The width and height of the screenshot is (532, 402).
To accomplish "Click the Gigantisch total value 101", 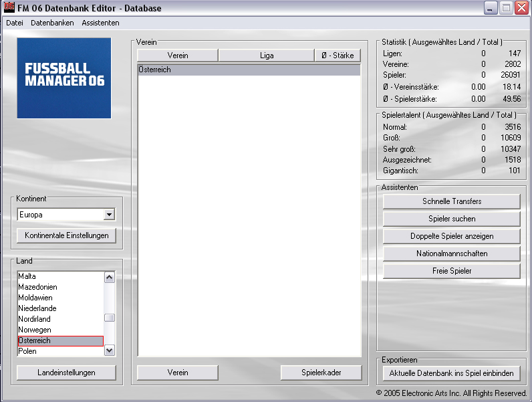I will pos(515,171).
